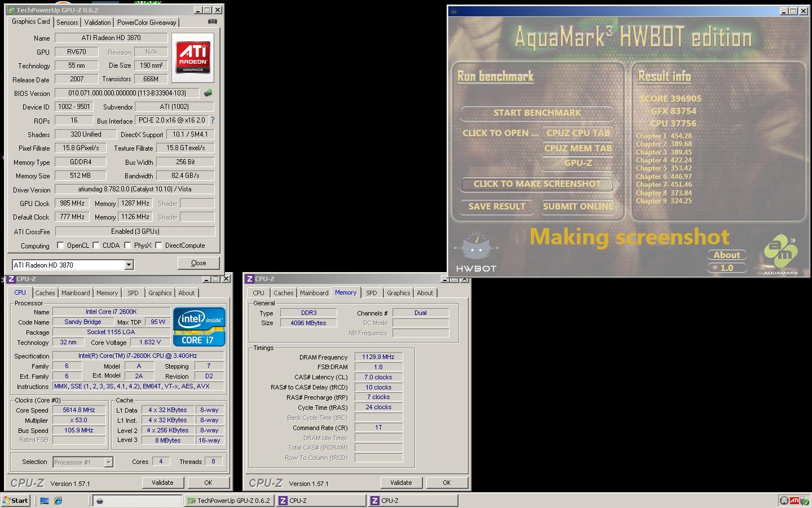812x508 pixels.
Task: Click SUBMIT ONLINE in AquaMark
Action: (578, 207)
